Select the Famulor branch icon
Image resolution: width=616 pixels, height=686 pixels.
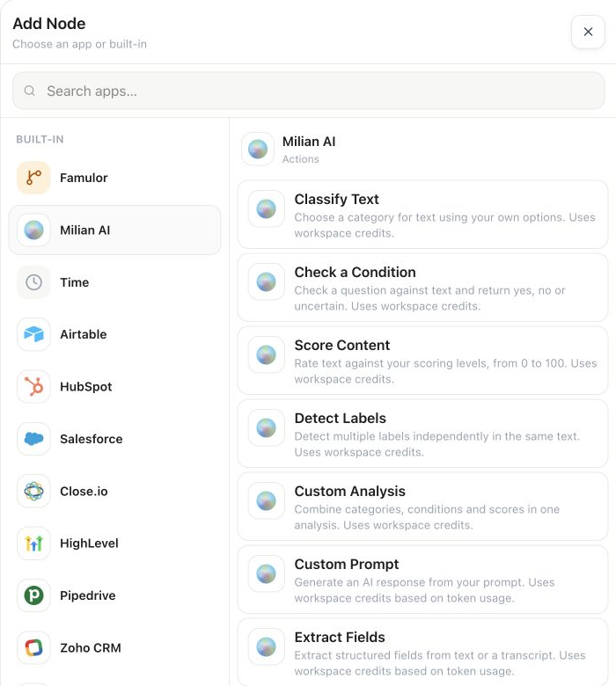pyautogui.click(x=33, y=178)
